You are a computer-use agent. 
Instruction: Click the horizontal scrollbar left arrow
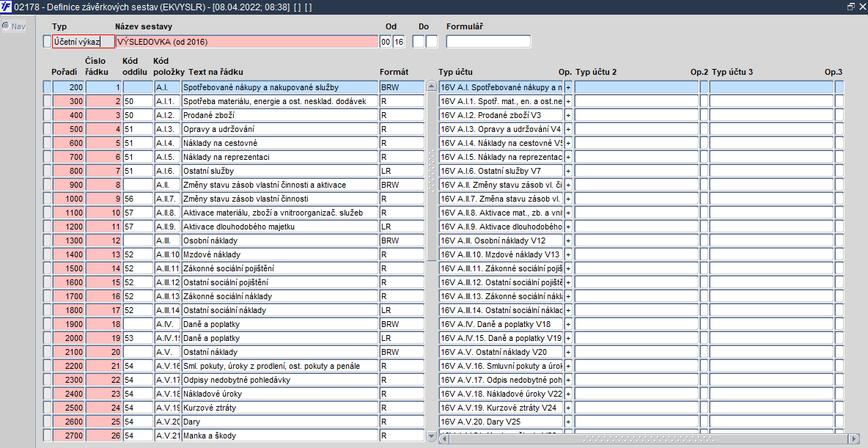tap(444, 438)
